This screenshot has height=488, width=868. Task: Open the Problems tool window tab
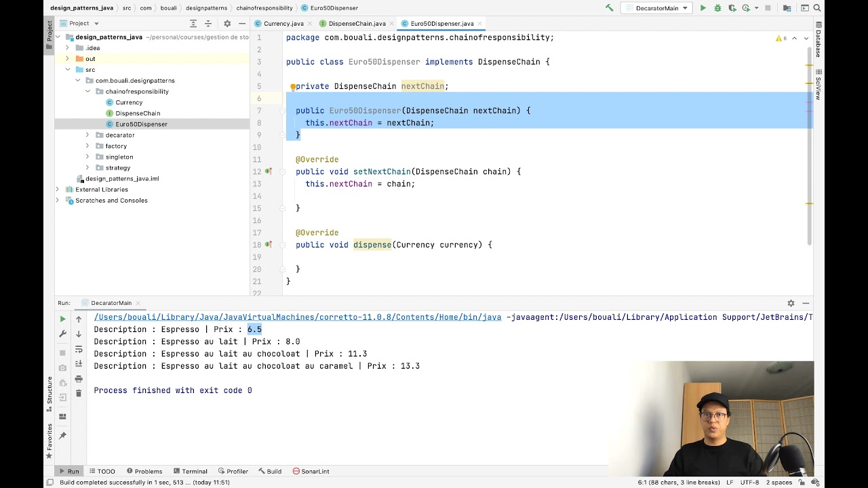point(144,471)
